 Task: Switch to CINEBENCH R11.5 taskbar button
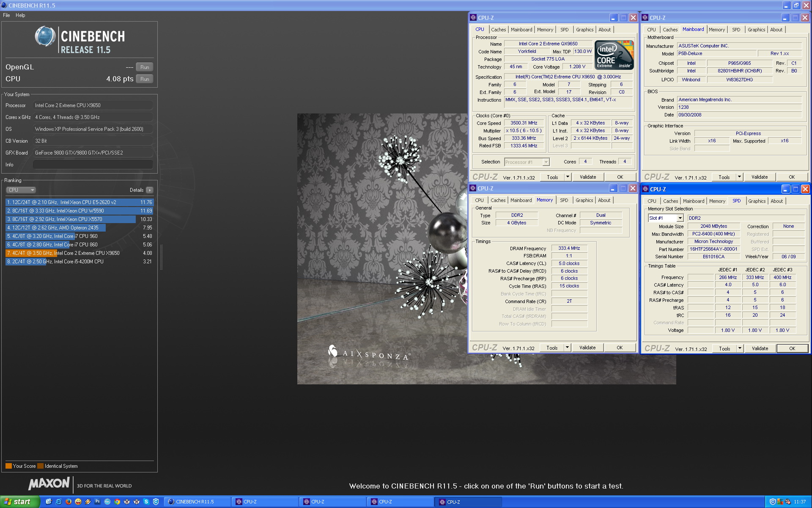197,502
